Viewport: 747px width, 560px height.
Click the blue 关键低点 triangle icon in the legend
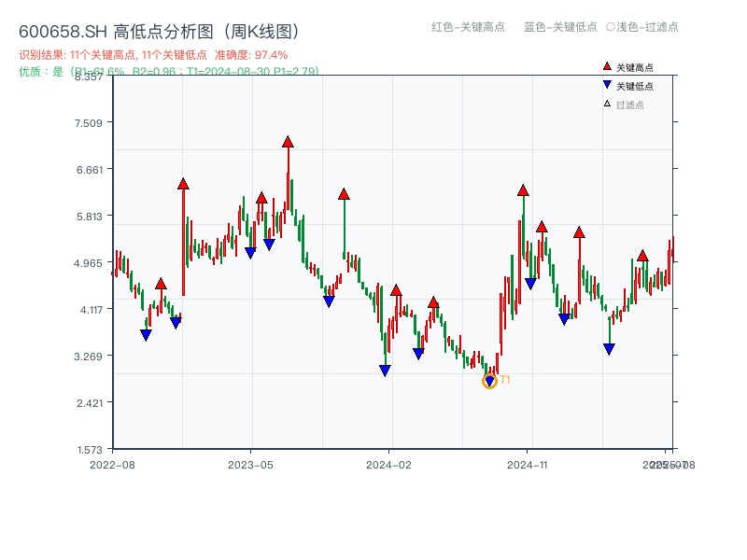point(607,84)
